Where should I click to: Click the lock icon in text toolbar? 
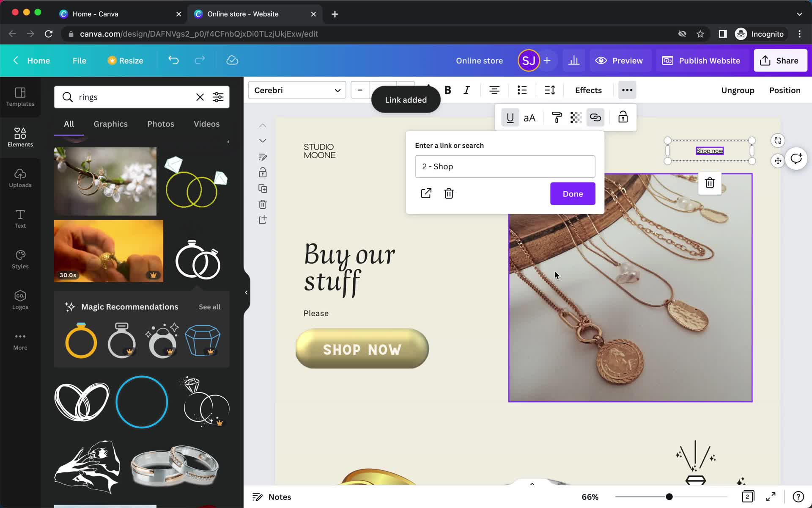pyautogui.click(x=623, y=118)
